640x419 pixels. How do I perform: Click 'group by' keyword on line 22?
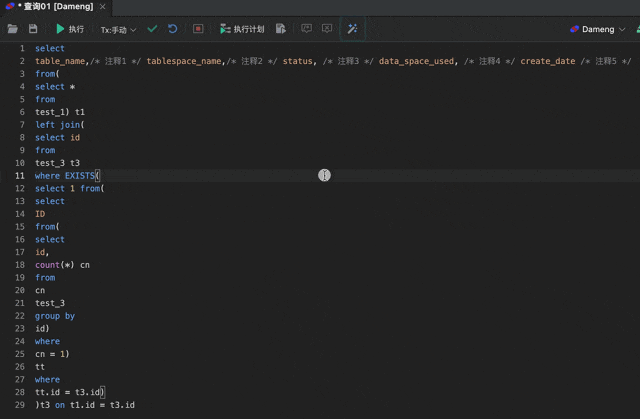(55, 316)
